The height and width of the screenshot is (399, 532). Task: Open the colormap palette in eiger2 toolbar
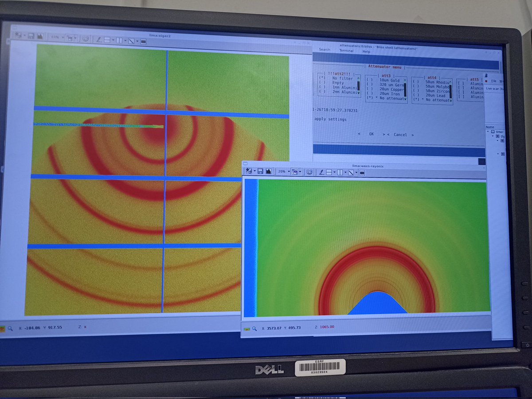point(86,39)
